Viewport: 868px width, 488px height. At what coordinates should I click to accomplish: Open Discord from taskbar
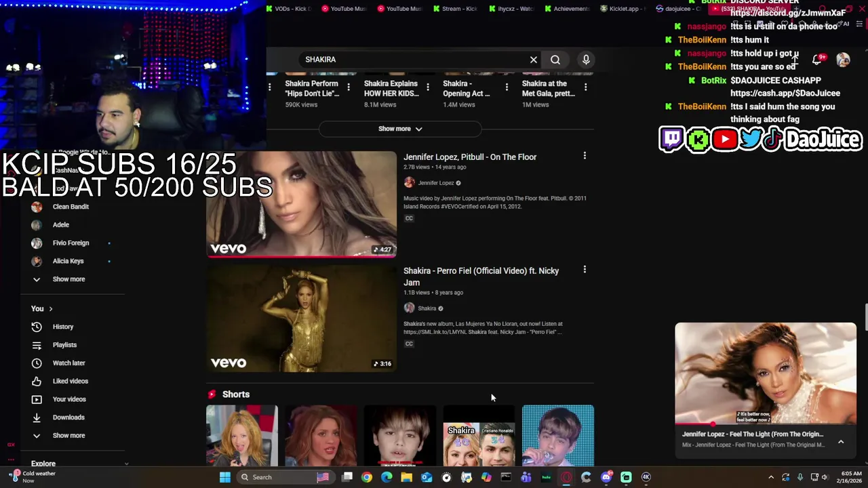(x=606, y=477)
